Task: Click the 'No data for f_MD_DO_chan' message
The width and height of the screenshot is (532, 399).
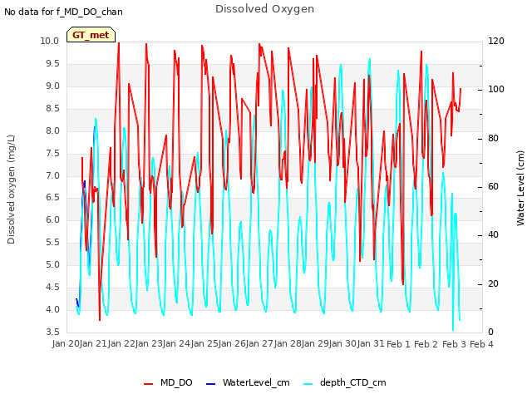Action: coord(63,12)
